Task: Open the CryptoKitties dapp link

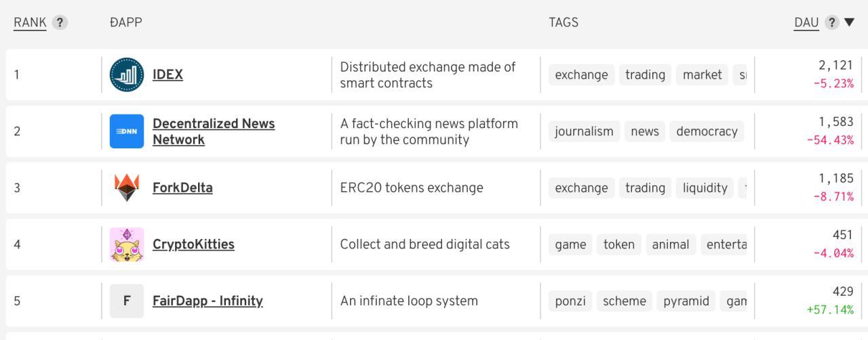Action: tap(193, 245)
